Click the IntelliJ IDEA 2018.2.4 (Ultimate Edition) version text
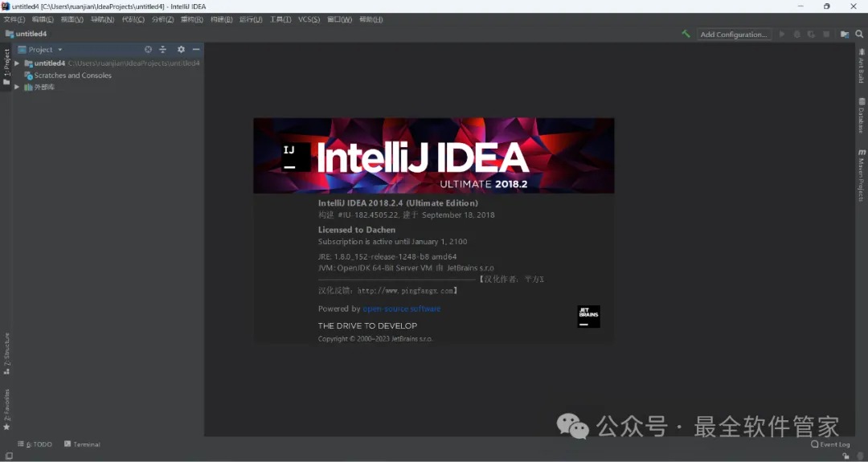Image resolution: width=868 pixels, height=462 pixels. [x=398, y=203]
